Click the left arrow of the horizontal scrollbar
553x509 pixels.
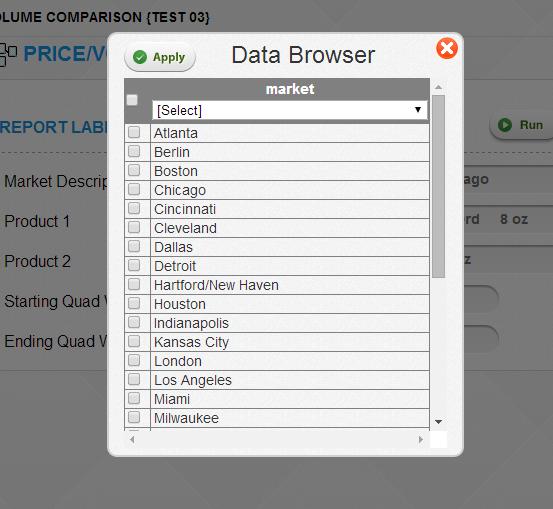[132, 440]
